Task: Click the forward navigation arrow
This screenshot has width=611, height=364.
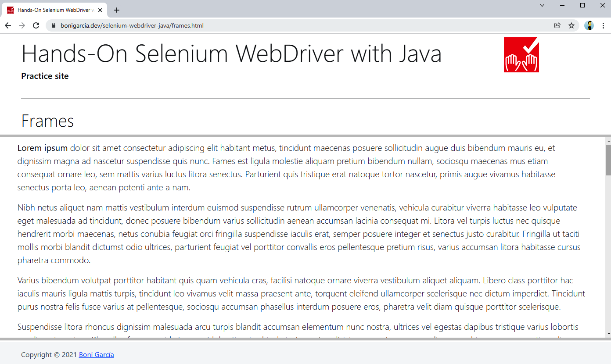Action: pos(22,25)
